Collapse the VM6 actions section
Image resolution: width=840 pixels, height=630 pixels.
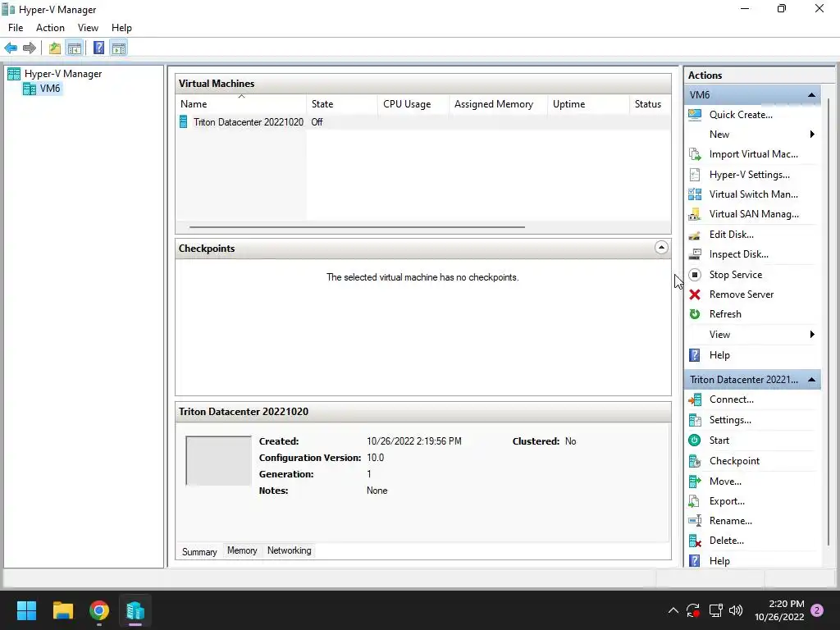[x=811, y=95]
